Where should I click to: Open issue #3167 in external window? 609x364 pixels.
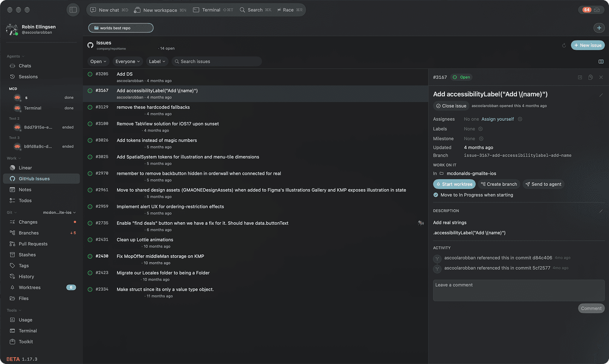click(580, 77)
